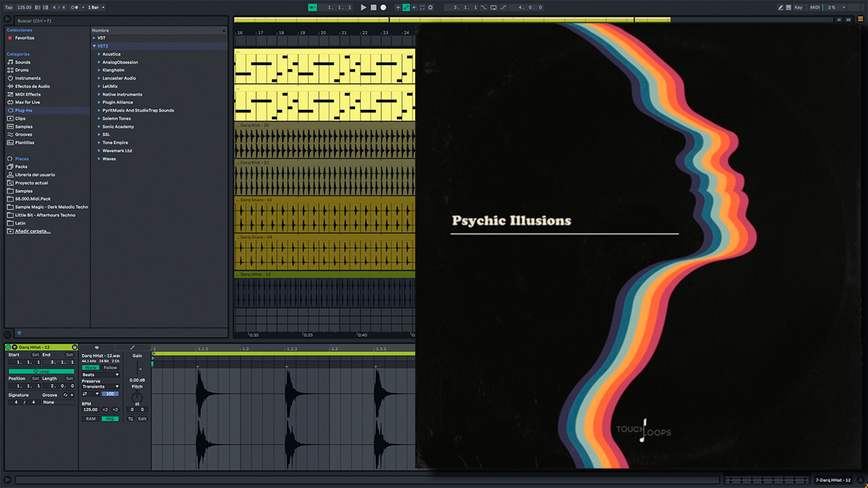Screen dimensions: 868x488
Task: Toggle the computer MIDI keyboard icon
Action: tap(788, 7)
